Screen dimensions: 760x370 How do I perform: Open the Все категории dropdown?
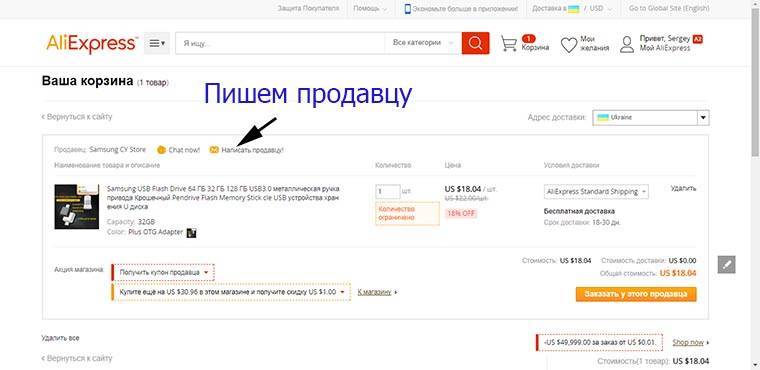coord(423,43)
